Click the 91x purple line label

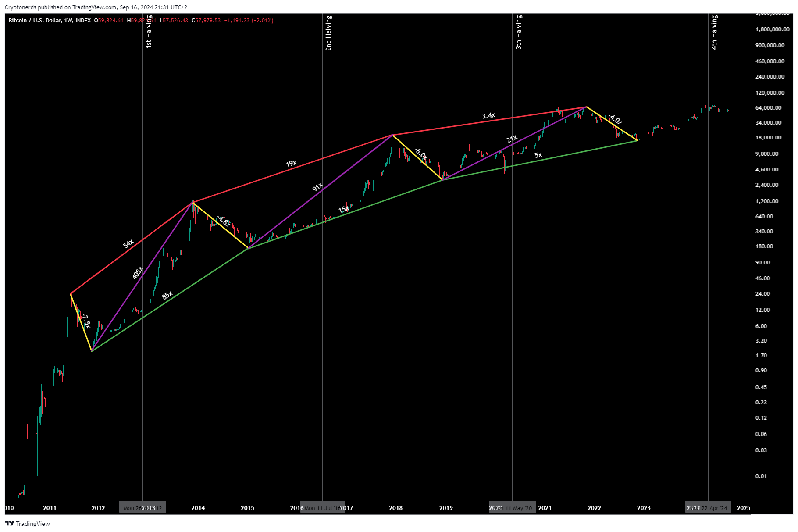317,187
